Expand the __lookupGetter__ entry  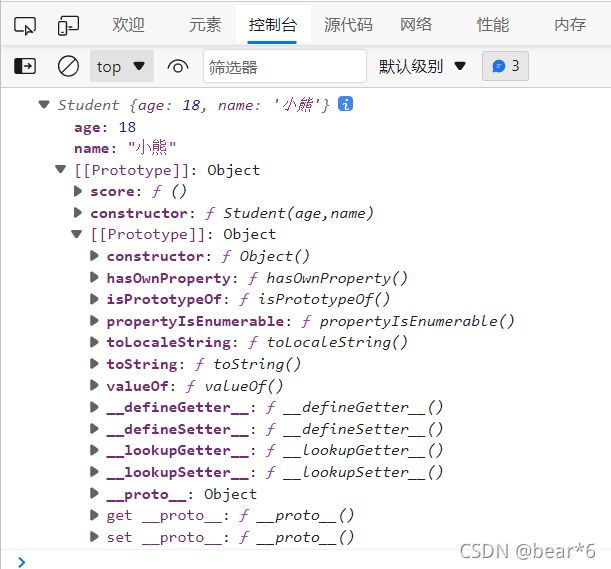[94, 450]
